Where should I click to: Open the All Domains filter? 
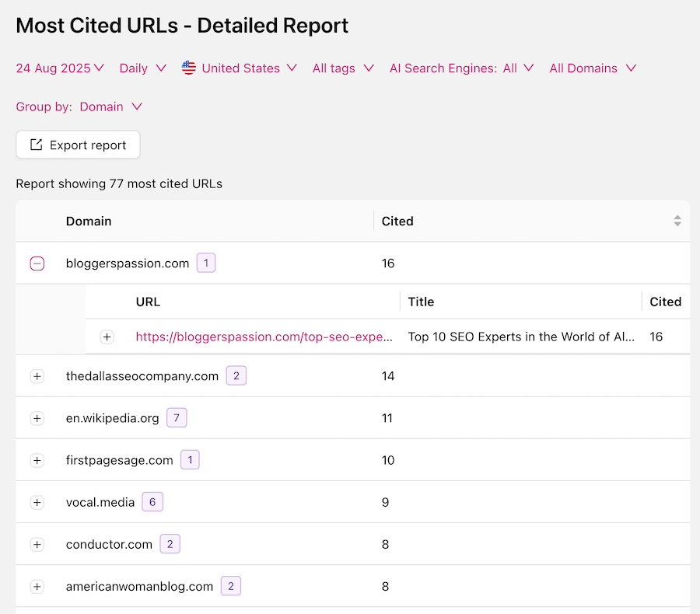pos(592,68)
